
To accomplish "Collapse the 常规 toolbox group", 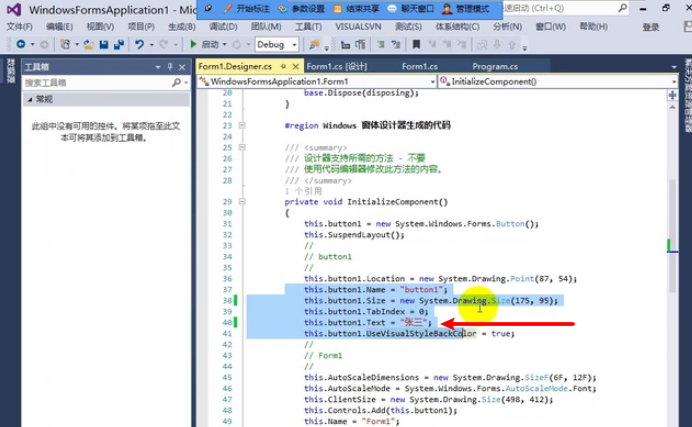I will [30, 99].
